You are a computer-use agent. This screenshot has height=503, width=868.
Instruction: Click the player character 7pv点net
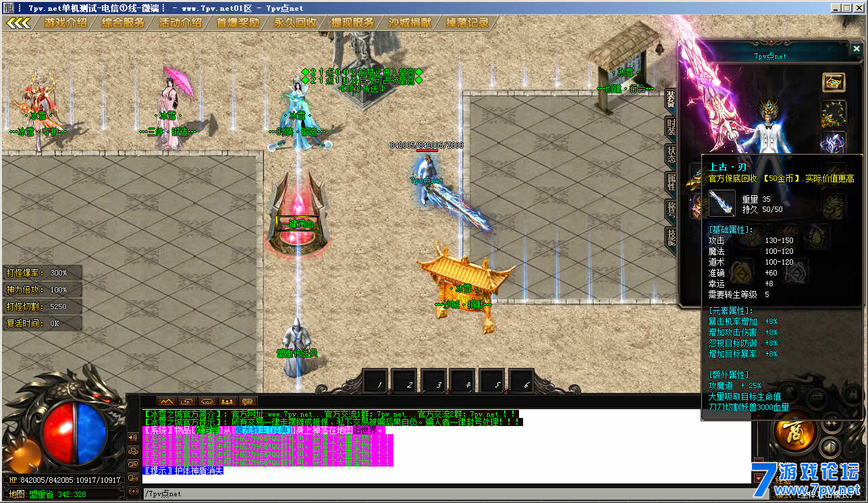(425, 179)
